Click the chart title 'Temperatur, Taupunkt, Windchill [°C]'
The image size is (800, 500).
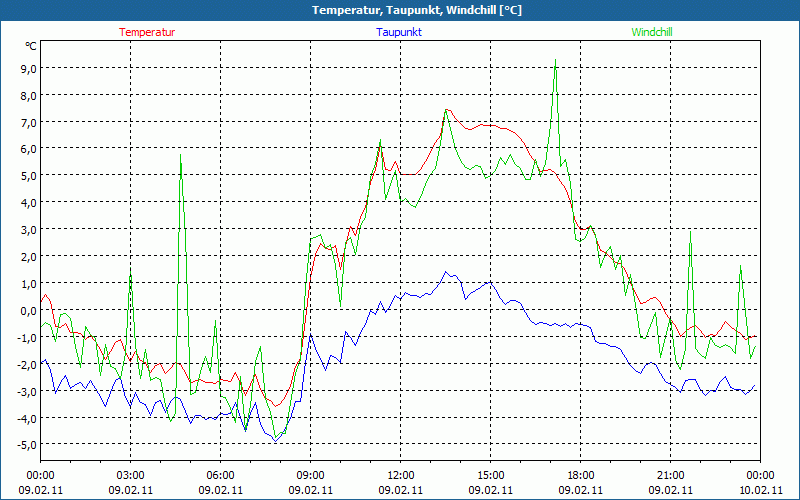(x=417, y=10)
